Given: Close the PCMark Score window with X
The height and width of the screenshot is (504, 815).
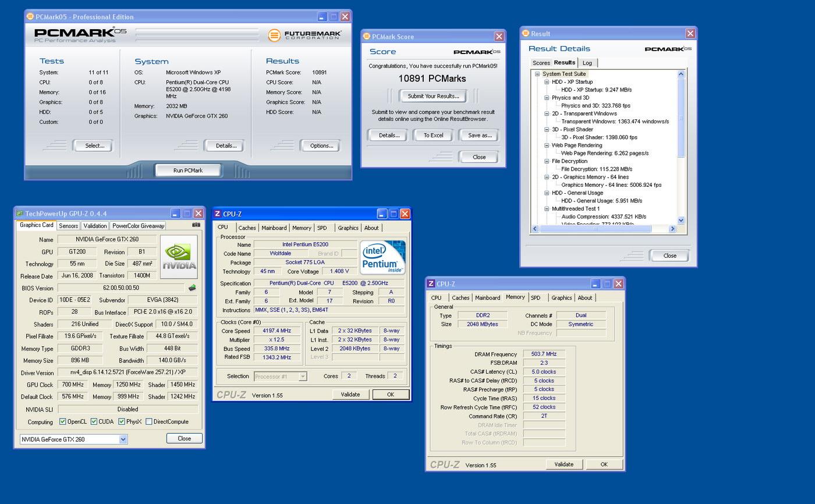Looking at the screenshot, I should [499, 36].
